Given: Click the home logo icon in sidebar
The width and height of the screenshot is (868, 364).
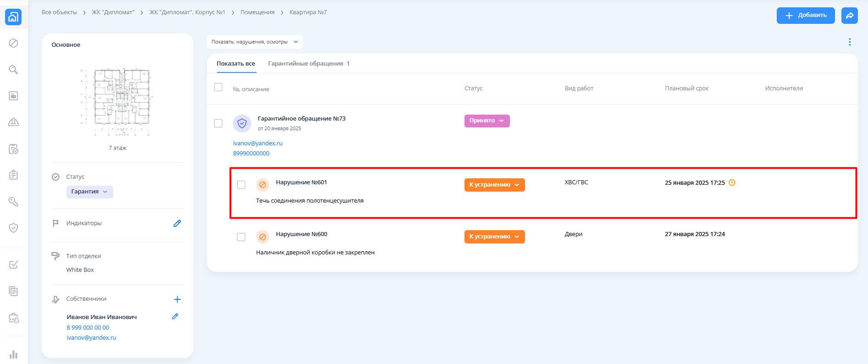Looking at the screenshot, I should click(13, 17).
